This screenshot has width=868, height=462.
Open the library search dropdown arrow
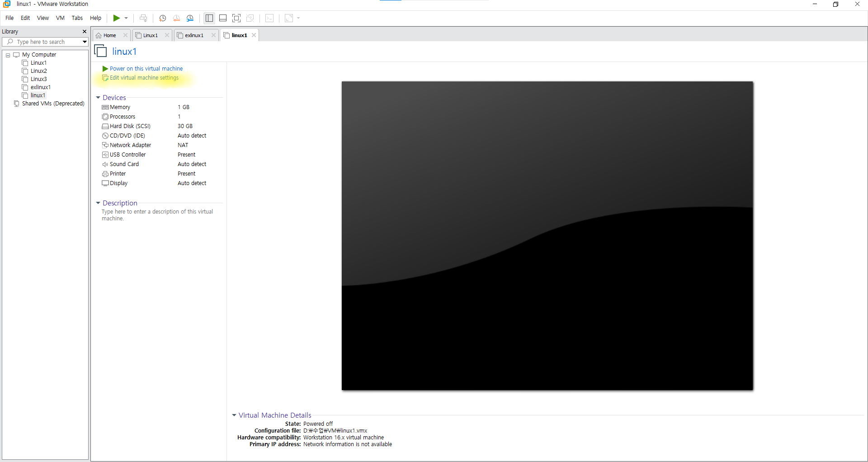point(85,42)
